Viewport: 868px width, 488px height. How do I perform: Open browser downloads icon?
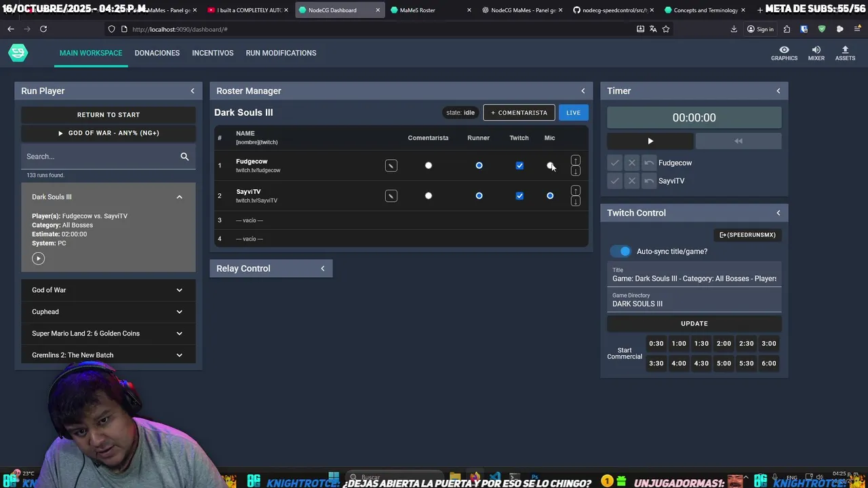(x=734, y=29)
